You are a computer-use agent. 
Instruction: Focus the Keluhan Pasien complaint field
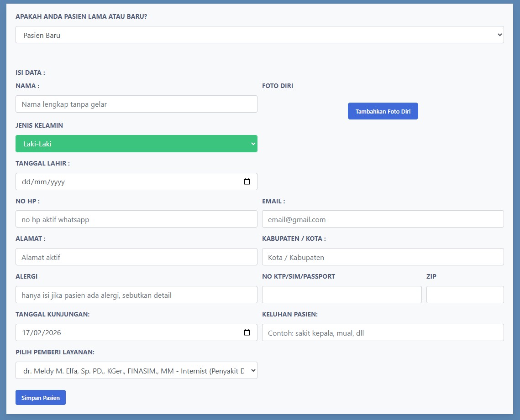tap(383, 333)
